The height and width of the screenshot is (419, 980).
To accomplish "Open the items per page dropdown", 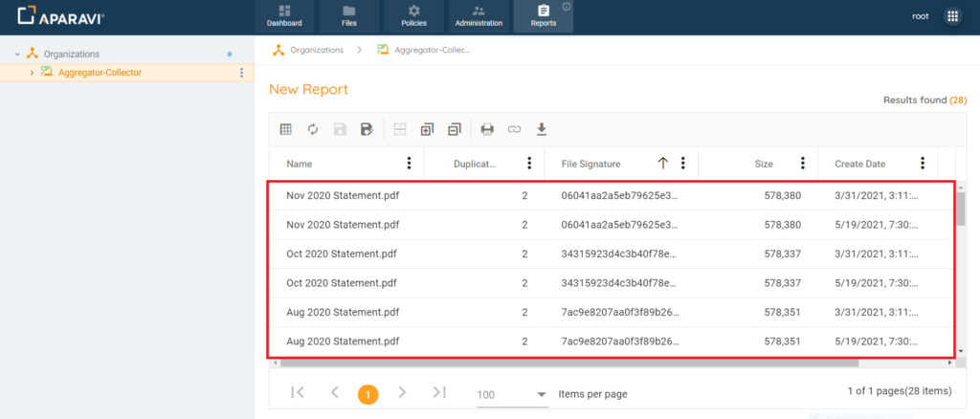I will click(x=541, y=394).
